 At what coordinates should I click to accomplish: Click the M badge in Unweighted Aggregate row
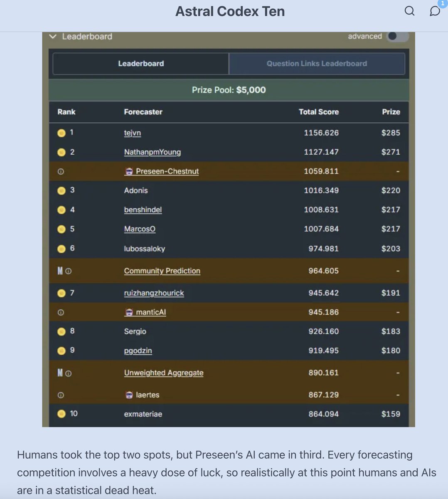[60, 373]
